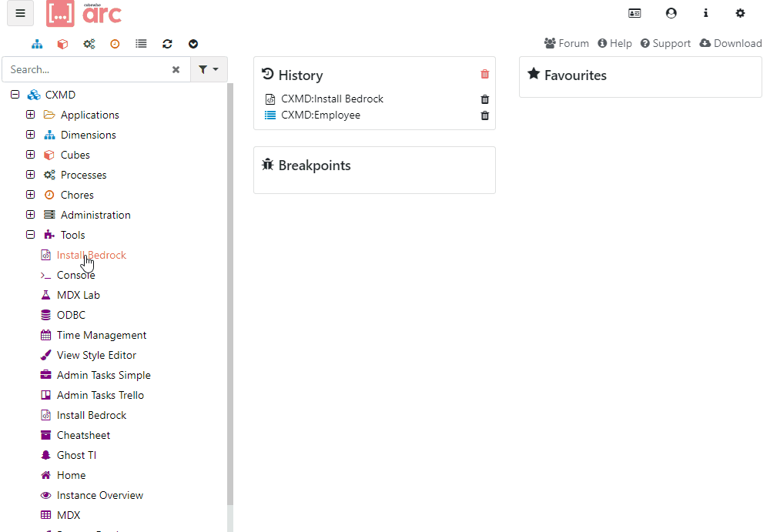The image size is (770, 532).
Task: Open the Forum link
Action: coord(566,43)
